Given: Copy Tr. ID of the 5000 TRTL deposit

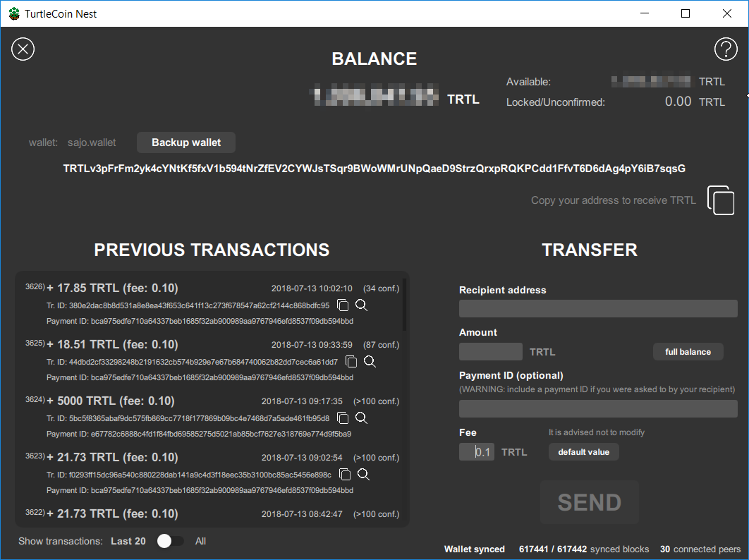Looking at the screenshot, I should click(x=343, y=418).
